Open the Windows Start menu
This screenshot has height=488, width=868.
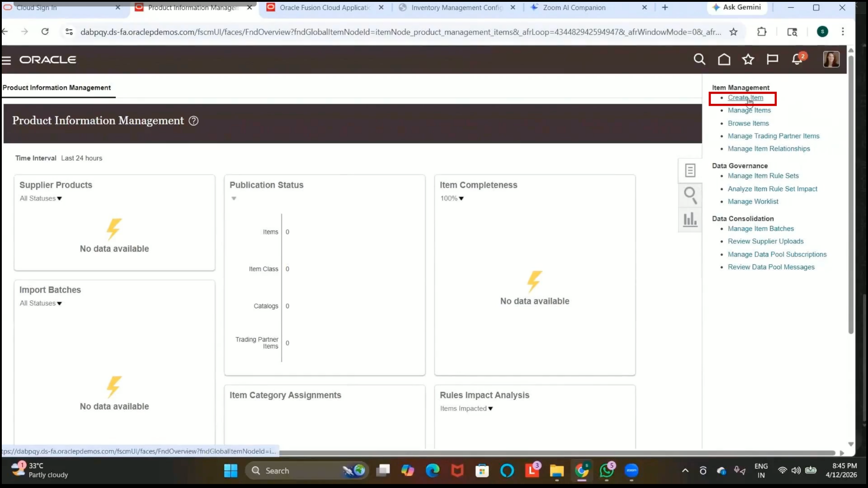tap(231, 471)
